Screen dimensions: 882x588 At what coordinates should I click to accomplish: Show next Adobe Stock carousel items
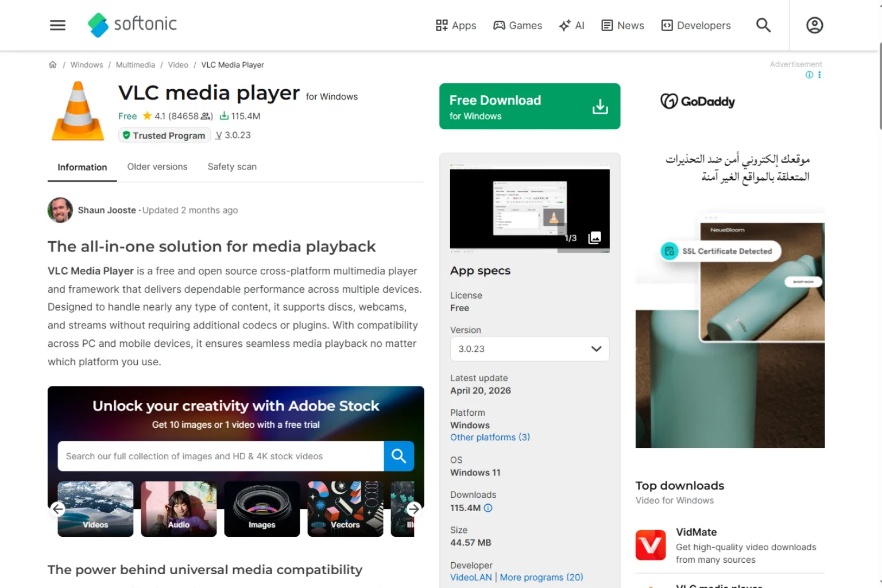click(x=413, y=509)
